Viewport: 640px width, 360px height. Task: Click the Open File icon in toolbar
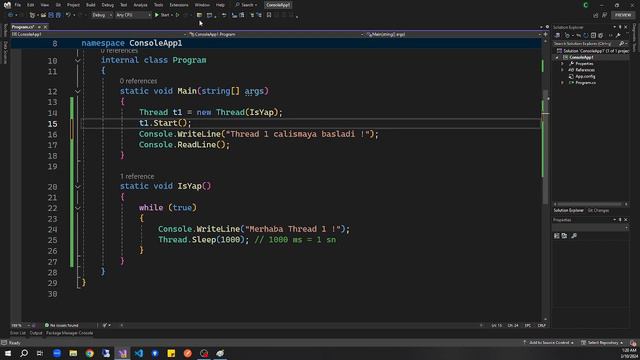pos(43,15)
